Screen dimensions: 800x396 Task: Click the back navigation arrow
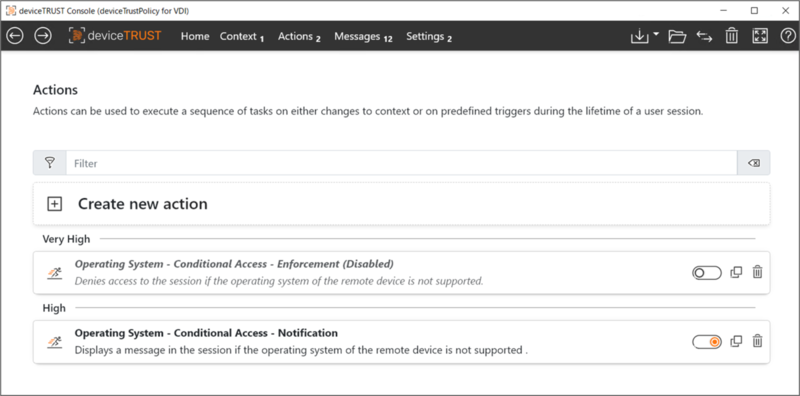pos(15,36)
